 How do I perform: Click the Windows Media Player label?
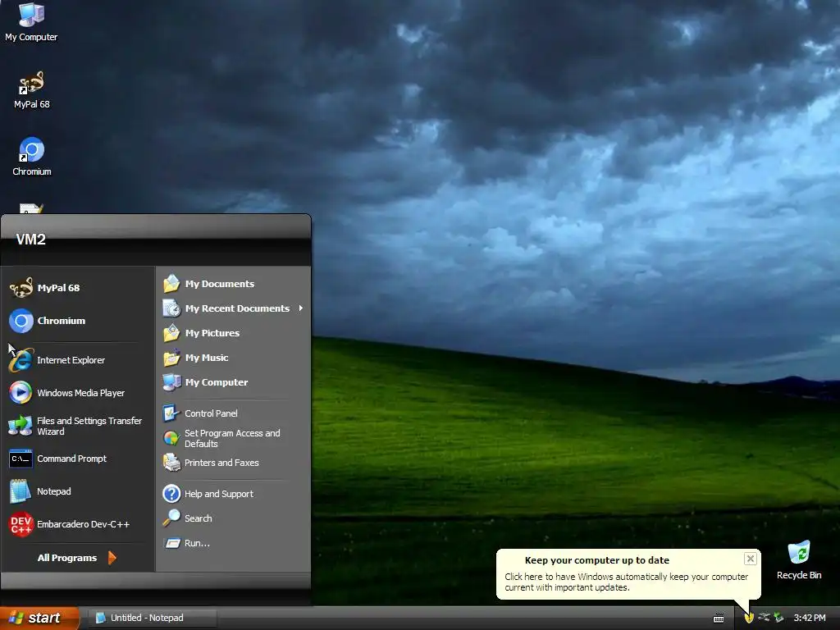(81, 393)
